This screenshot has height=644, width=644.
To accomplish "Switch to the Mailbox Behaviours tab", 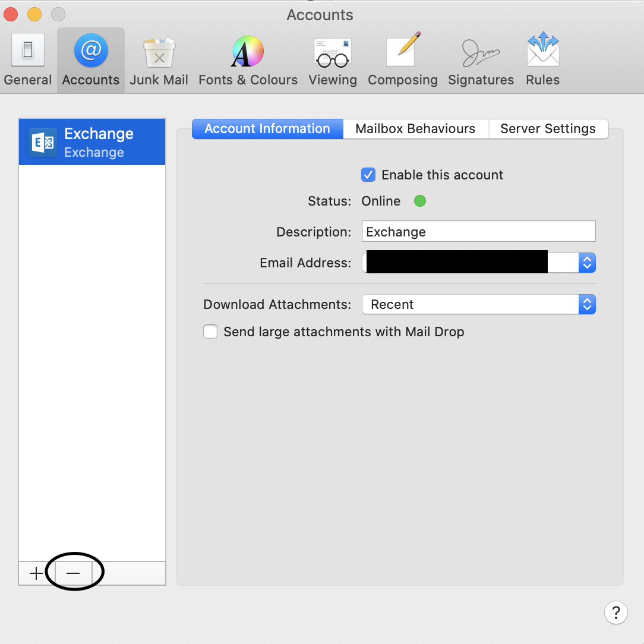I will (415, 129).
